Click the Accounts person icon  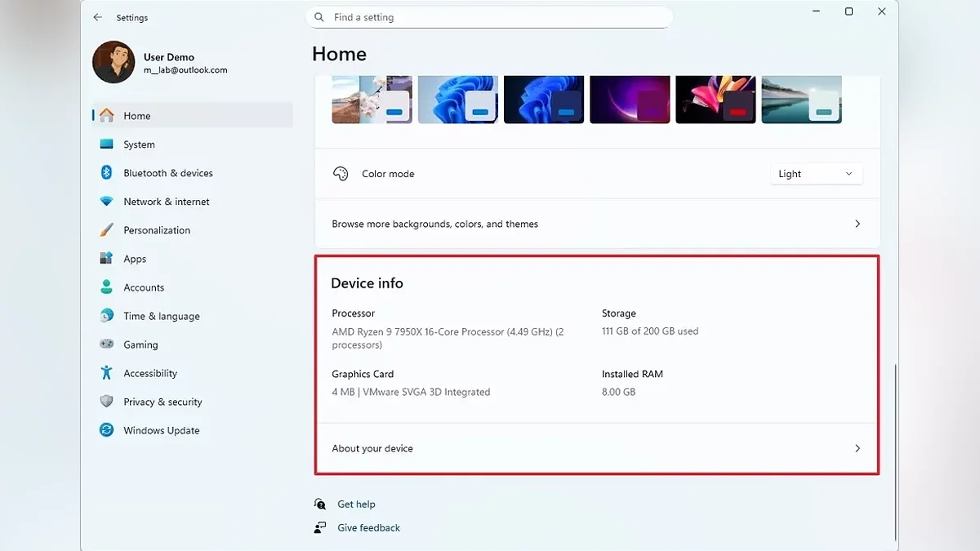coord(106,287)
